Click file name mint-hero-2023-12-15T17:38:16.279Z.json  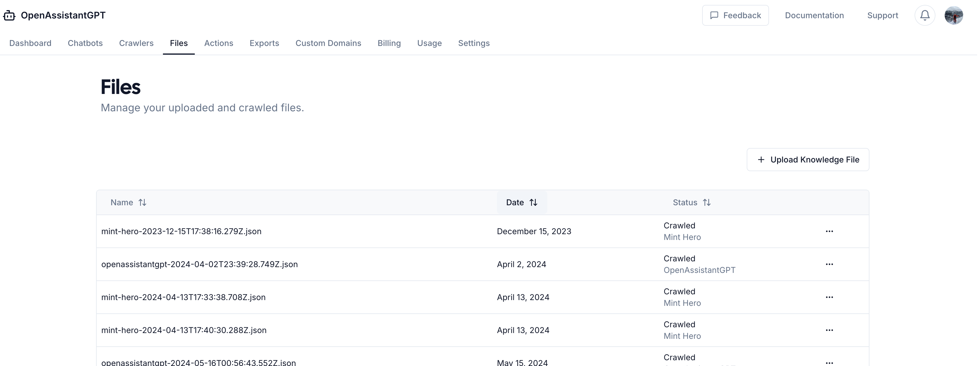(181, 231)
